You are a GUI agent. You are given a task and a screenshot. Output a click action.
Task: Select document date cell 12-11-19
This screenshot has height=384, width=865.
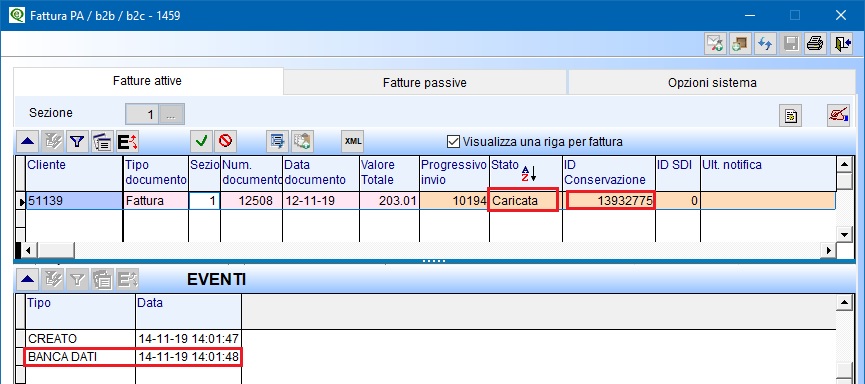pos(321,201)
